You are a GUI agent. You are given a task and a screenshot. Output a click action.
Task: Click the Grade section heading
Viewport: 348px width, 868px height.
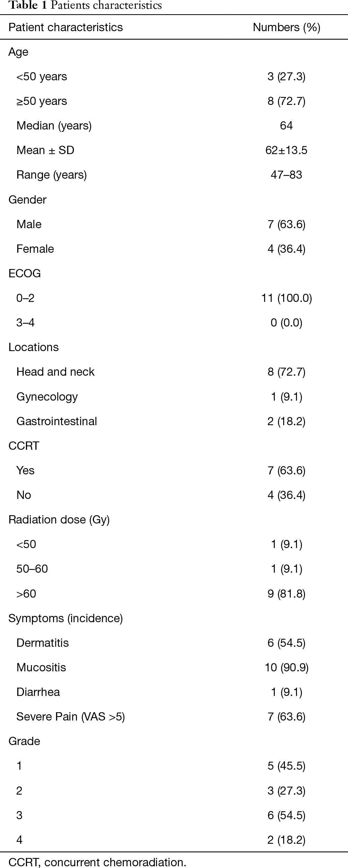(x=24, y=742)
